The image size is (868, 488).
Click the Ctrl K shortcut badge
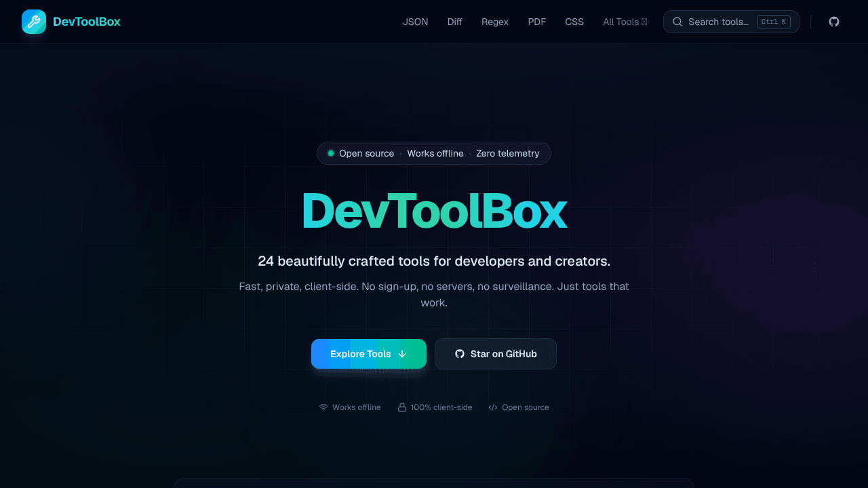(x=774, y=22)
